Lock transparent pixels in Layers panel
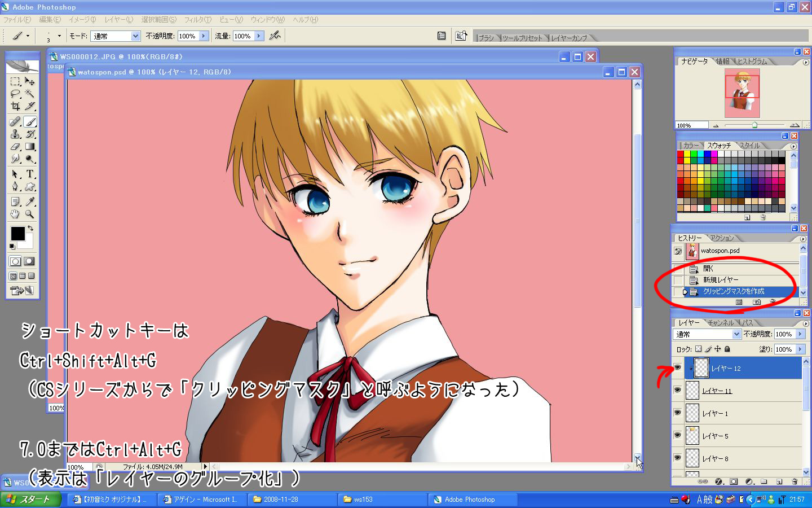This screenshot has width=812, height=508. pyautogui.click(x=698, y=349)
